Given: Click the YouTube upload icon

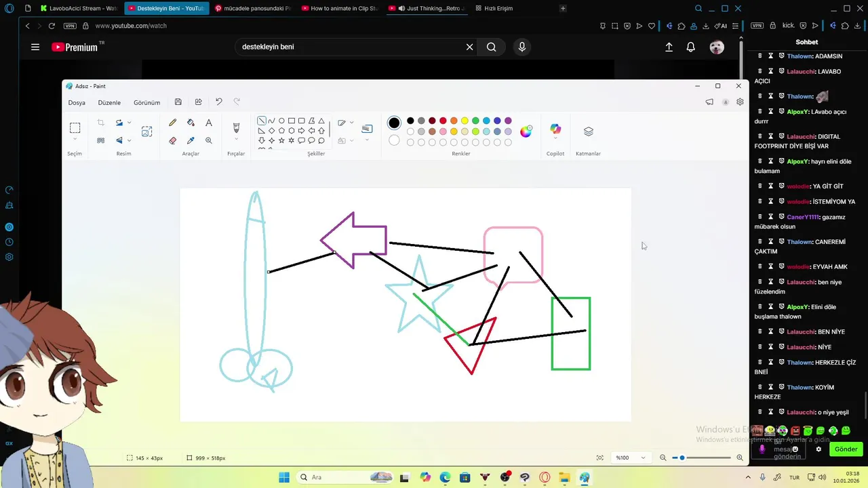Looking at the screenshot, I should tap(669, 47).
